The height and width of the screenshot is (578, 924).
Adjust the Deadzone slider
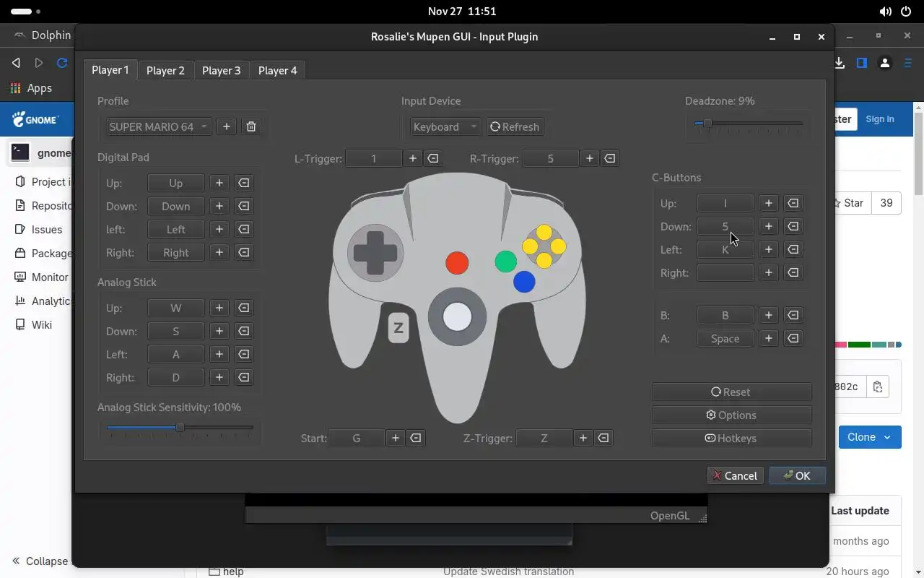click(749, 124)
